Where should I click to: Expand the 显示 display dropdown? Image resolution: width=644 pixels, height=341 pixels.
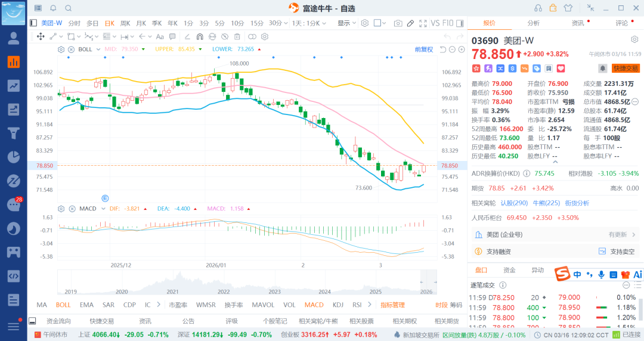point(346,23)
